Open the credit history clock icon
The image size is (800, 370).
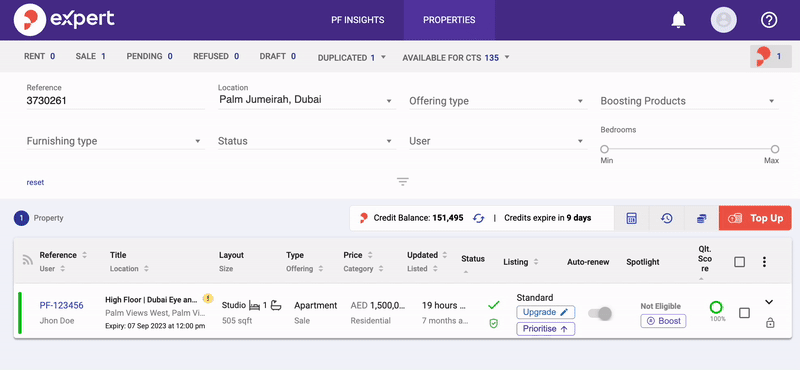666,218
